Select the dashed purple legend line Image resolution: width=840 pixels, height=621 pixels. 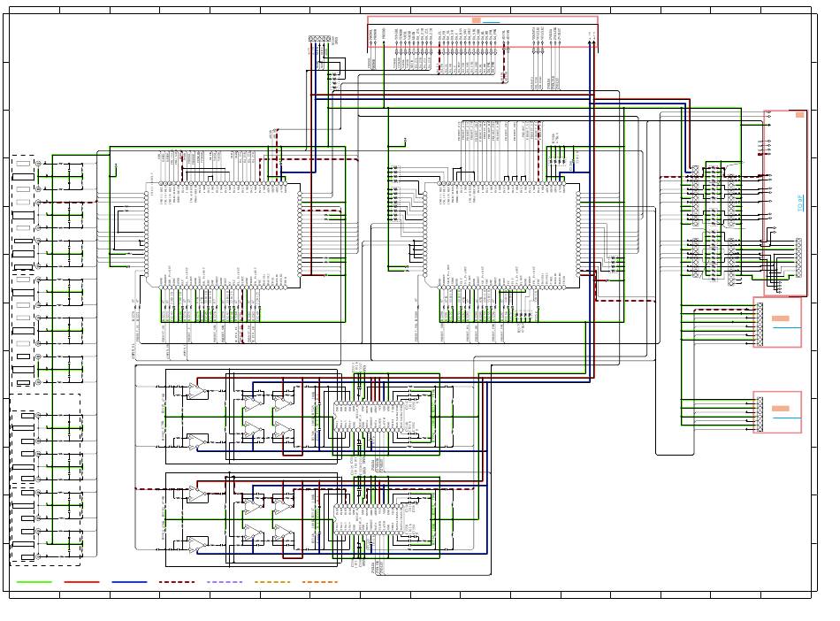(224, 582)
